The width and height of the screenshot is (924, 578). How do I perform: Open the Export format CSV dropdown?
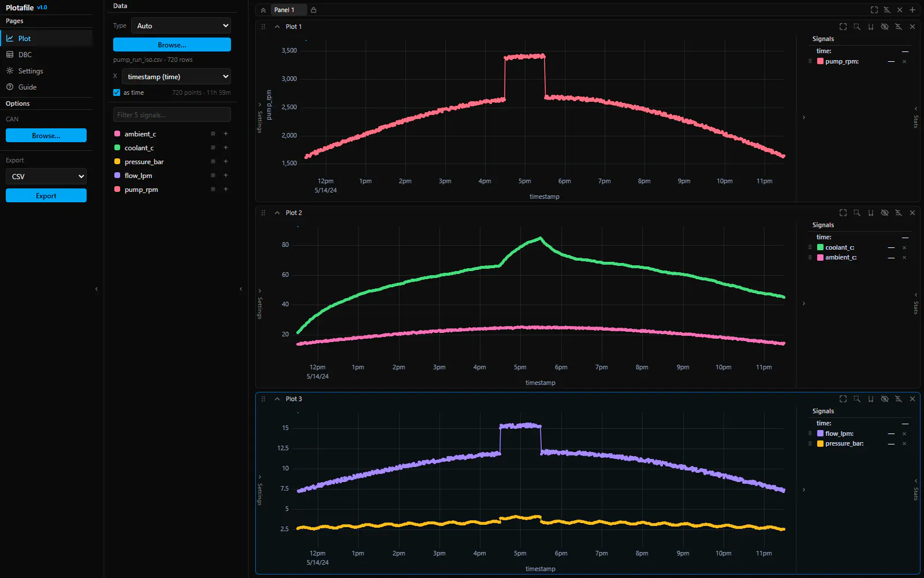point(46,176)
